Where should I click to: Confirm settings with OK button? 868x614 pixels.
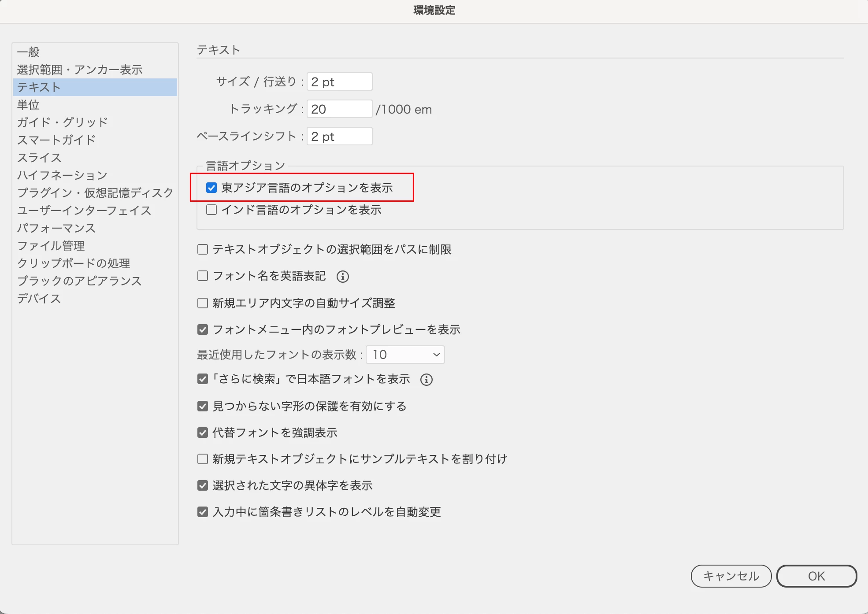coord(816,576)
